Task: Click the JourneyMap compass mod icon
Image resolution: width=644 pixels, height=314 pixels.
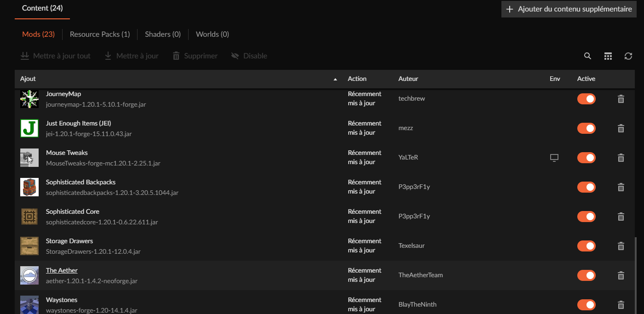Action: (x=29, y=99)
